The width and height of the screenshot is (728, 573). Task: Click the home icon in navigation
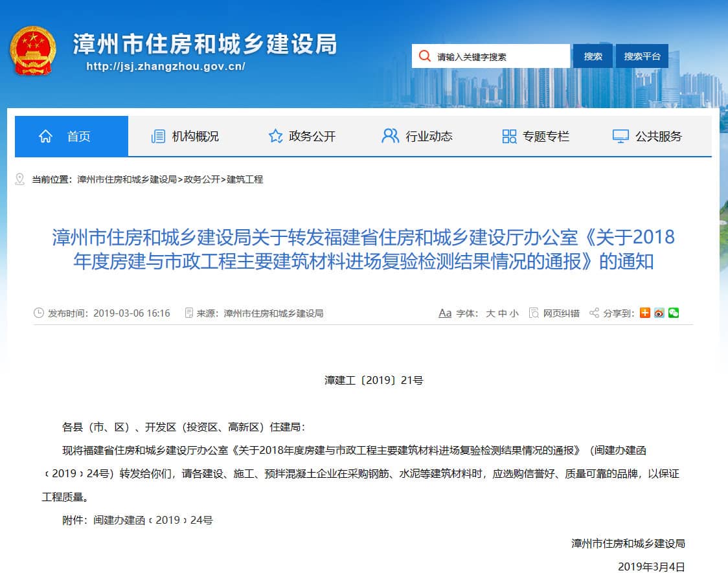click(45, 136)
